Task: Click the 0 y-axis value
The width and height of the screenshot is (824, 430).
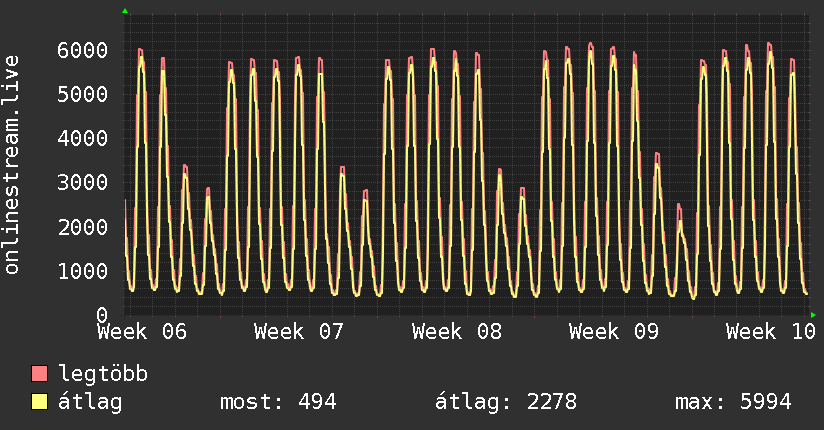Action: pos(102,315)
